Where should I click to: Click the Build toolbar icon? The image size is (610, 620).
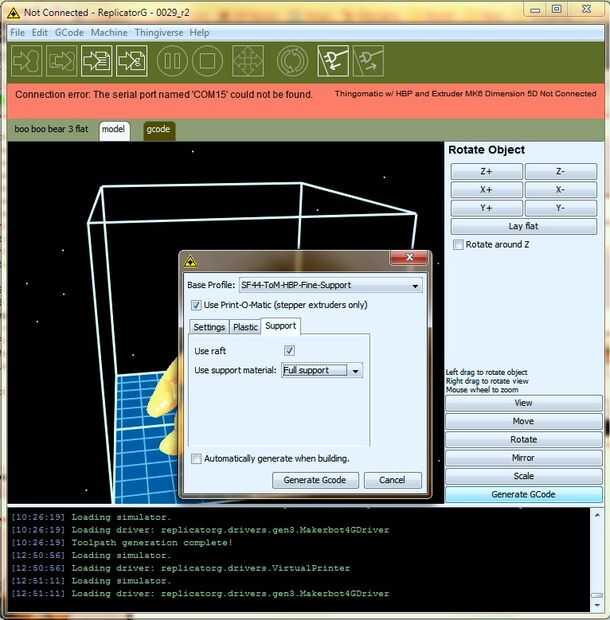tap(61, 61)
